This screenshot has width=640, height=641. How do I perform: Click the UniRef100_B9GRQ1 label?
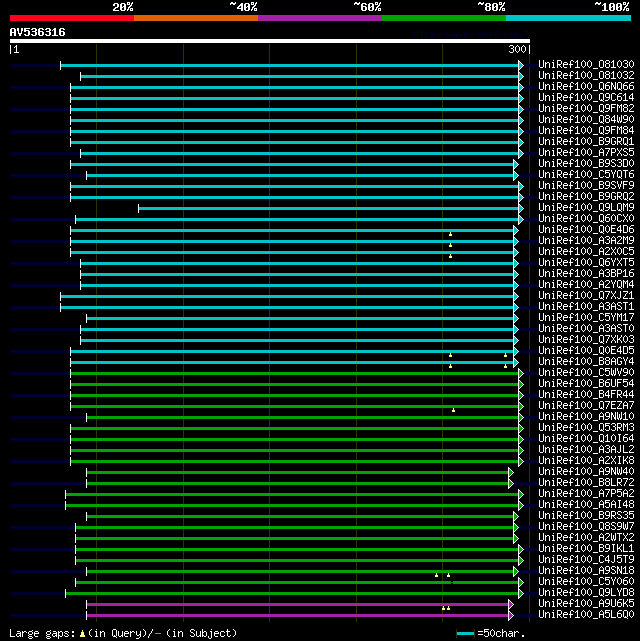(x=586, y=141)
